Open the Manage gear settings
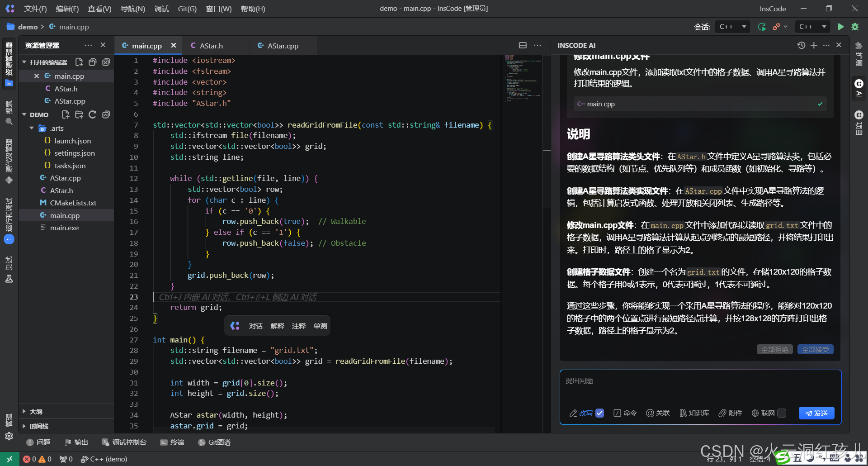 pos(9,436)
